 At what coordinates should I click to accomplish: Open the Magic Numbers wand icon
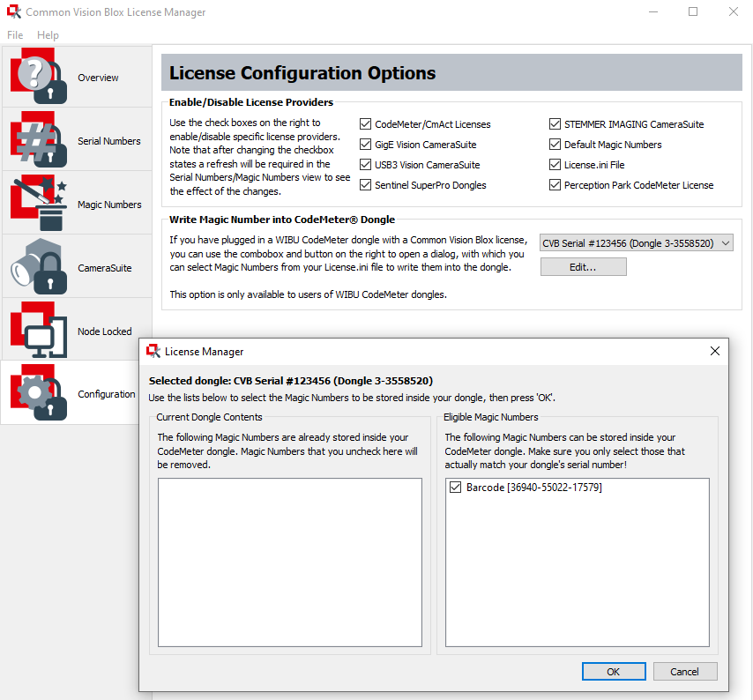point(38,204)
